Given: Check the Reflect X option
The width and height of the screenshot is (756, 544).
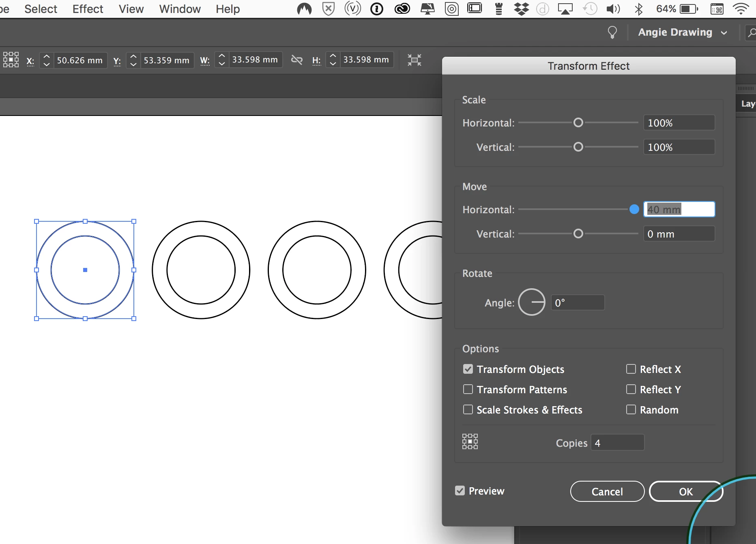Looking at the screenshot, I should click(631, 369).
